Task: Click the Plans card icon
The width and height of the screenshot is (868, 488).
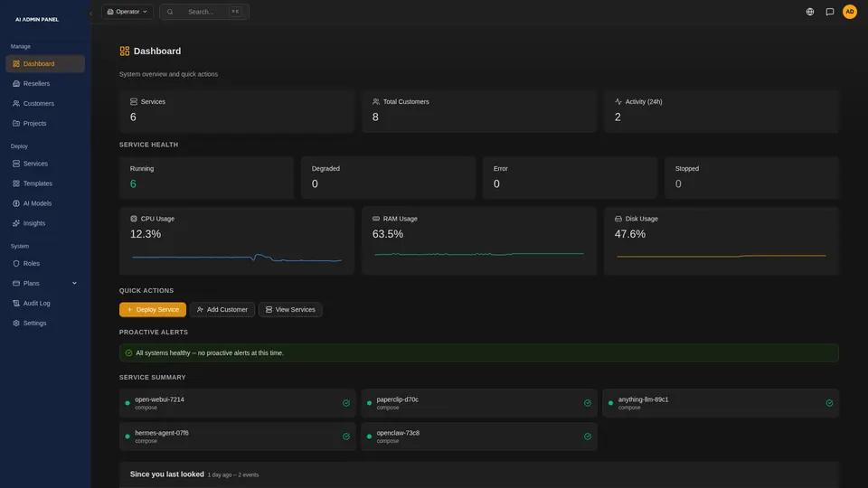Action: (x=16, y=283)
